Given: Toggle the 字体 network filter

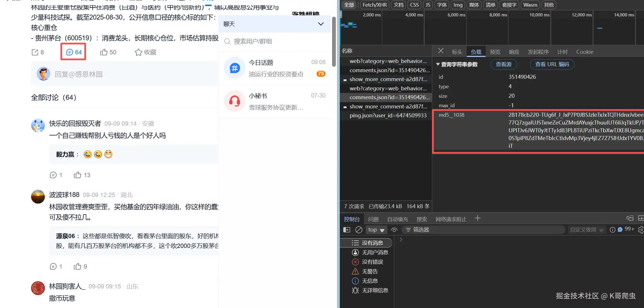Looking at the screenshot, I should coord(442,5).
